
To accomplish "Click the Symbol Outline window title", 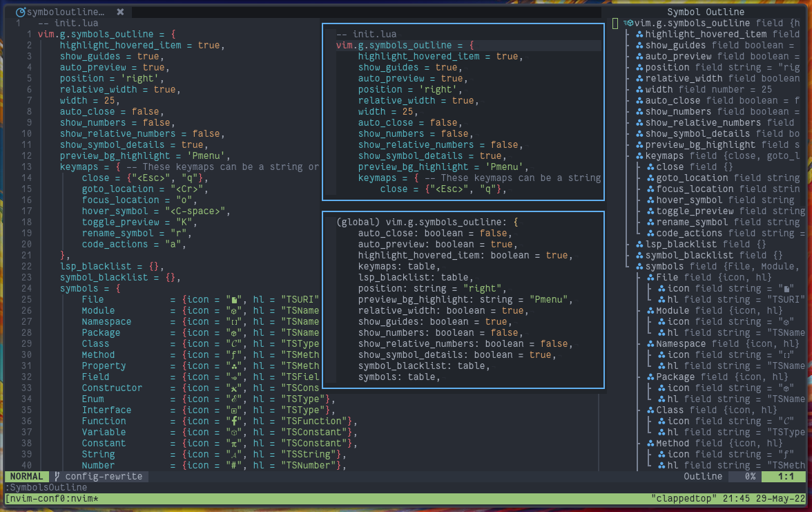I will [706, 12].
